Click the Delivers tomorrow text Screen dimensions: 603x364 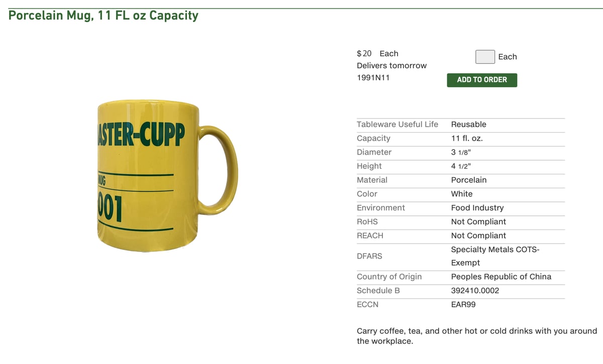click(x=391, y=66)
